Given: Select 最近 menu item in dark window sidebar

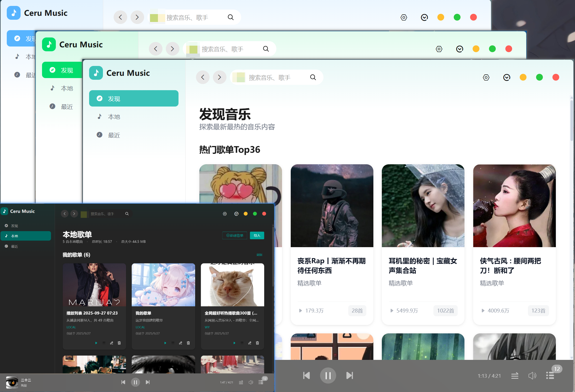Looking at the screenshot, I should tap(14, 246).
